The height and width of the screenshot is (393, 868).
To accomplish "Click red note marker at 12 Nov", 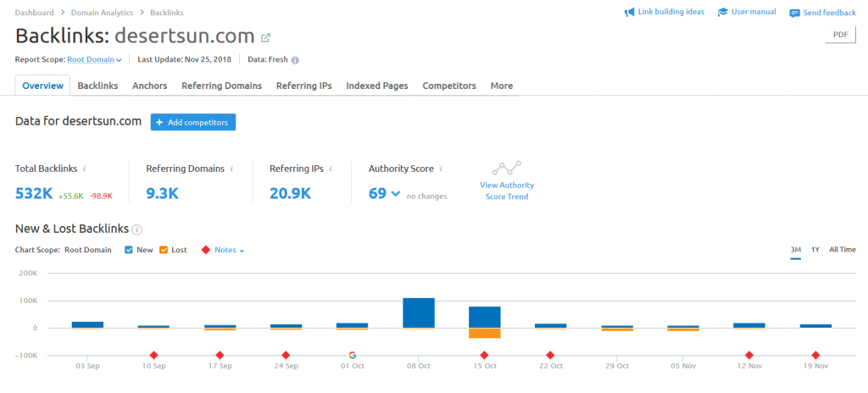I will (x=749, y=356).
